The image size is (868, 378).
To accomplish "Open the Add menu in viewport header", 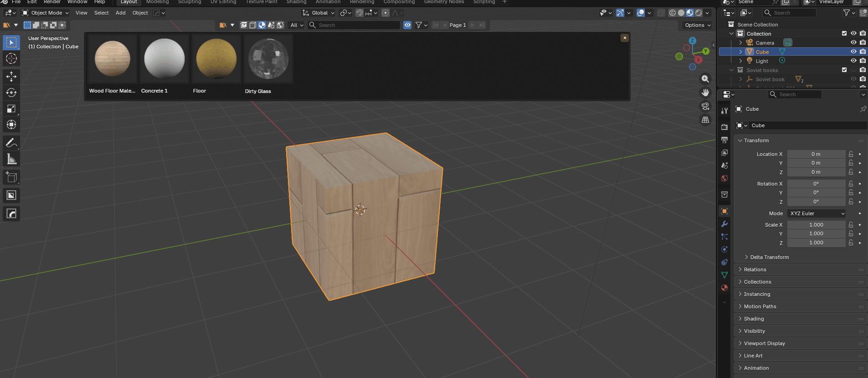I will point(120,13).
